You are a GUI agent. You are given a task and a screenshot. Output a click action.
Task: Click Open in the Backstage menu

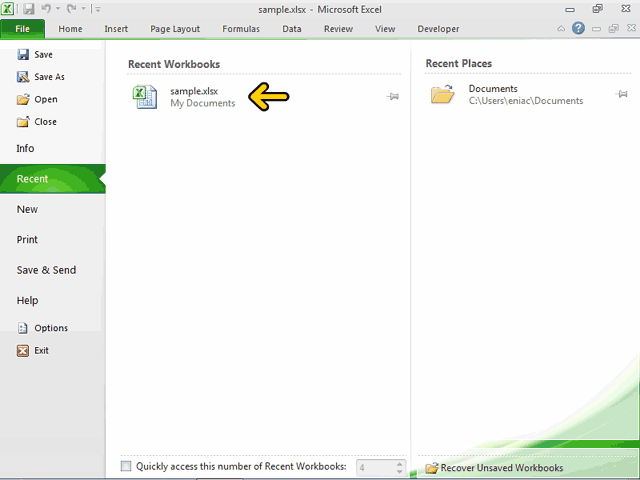(37, 99)
